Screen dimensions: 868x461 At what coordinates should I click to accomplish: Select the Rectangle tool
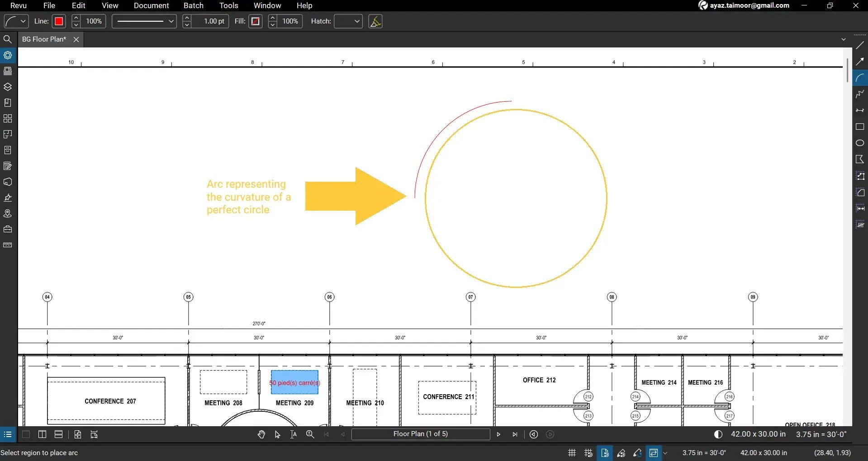point(860,127)
